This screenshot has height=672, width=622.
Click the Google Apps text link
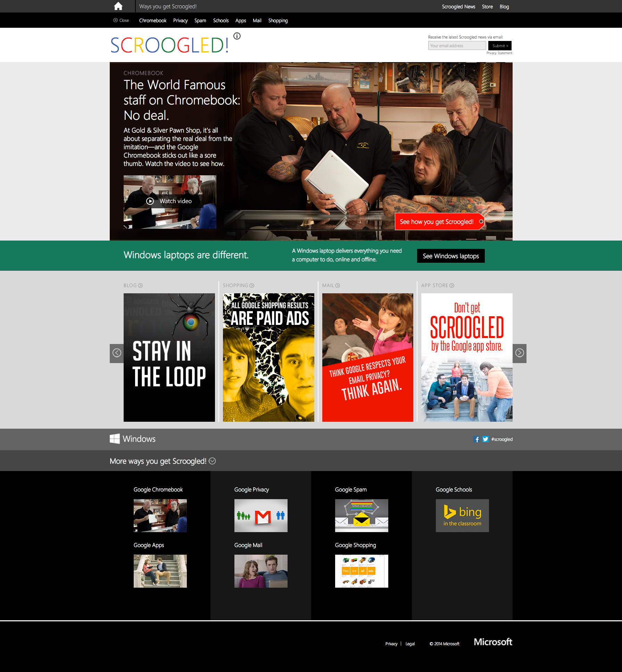pyautogui.click(x=149, y=545)
